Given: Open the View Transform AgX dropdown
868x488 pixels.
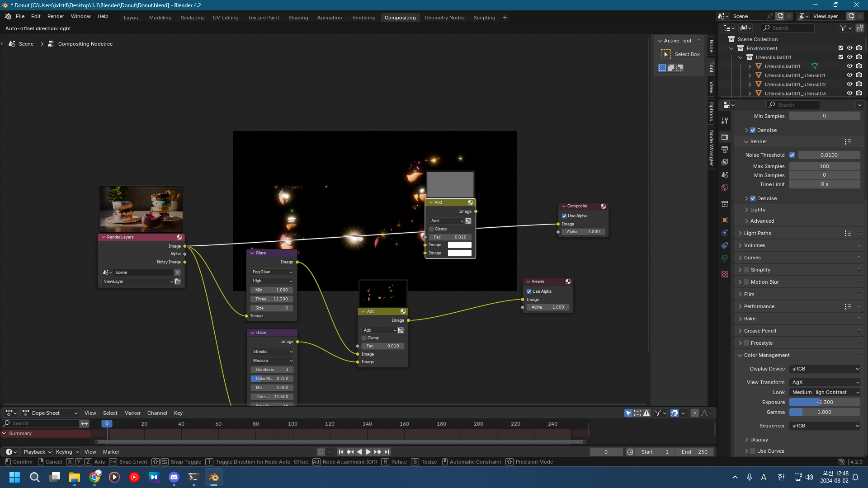Looking at the screenshot, I should tap(825, 382).
